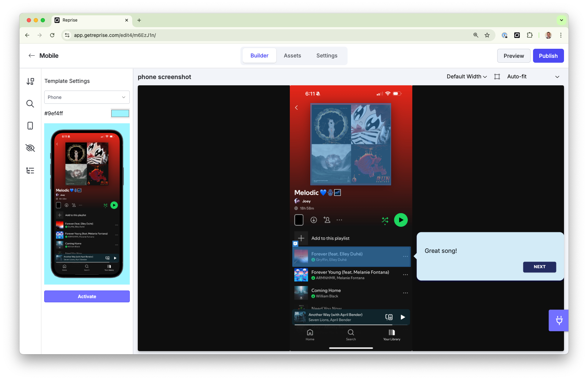Select Forever Young (feat. Melanie Fontana) row
Image resolution: width=588 pixels, height=380 pixels.
(351, 275)
